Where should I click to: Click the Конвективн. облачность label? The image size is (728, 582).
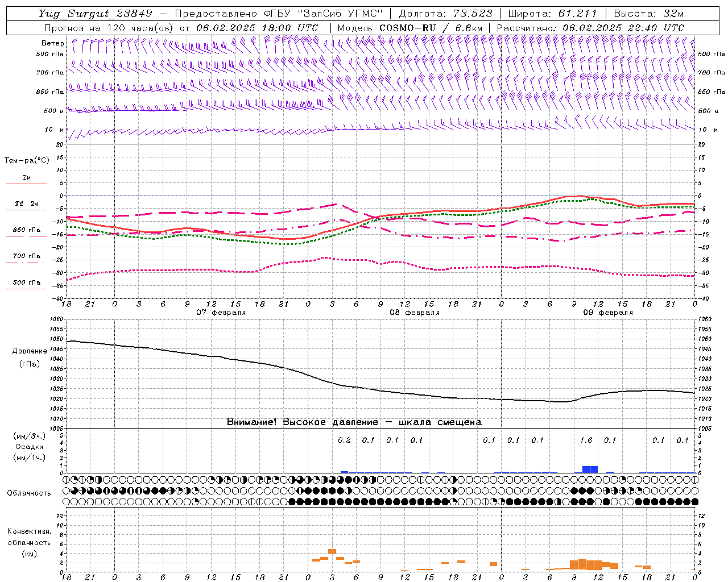[29, 537]
